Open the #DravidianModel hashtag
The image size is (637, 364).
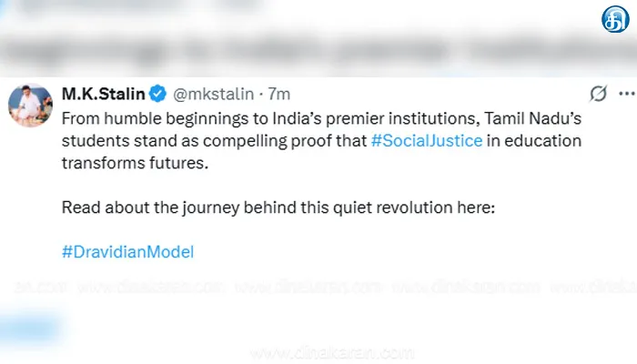[x=128, y=250]
